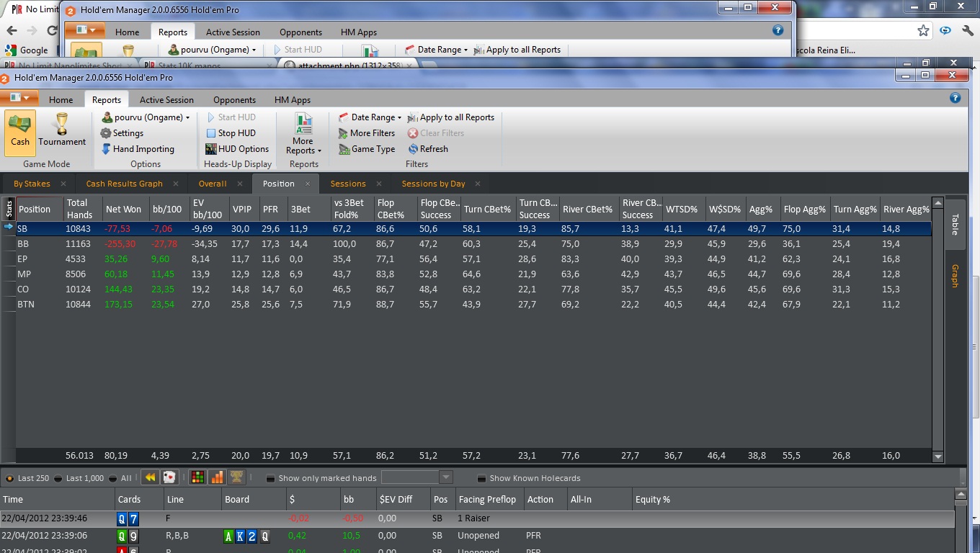
Task: Select the BTN position row
Action: (473, 305)
